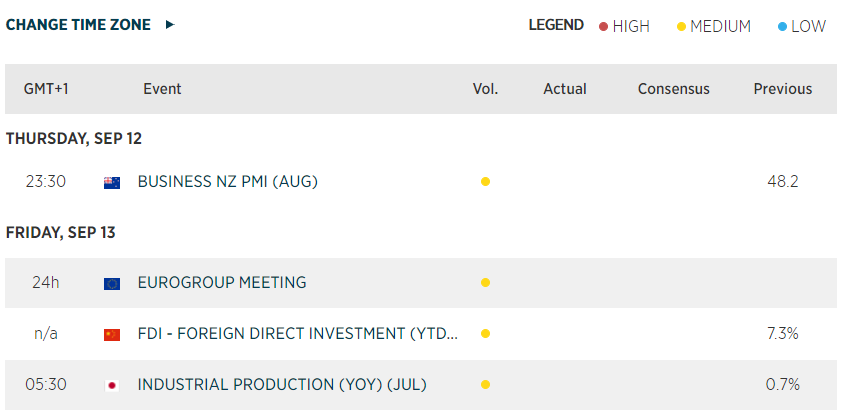Click Industrial Production volatility dot
This screenshot has width=841, height=413.
coord(485,384)
